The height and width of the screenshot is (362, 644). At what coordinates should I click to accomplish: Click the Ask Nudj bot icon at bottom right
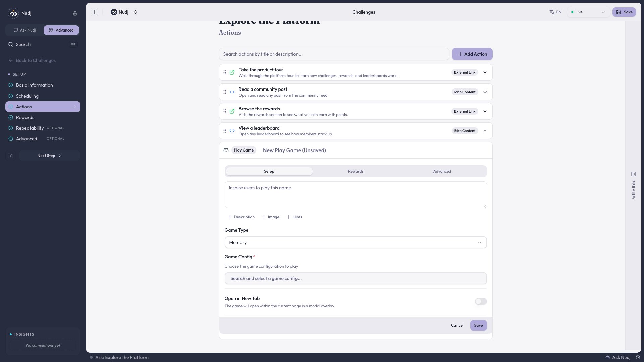[607, 357]
